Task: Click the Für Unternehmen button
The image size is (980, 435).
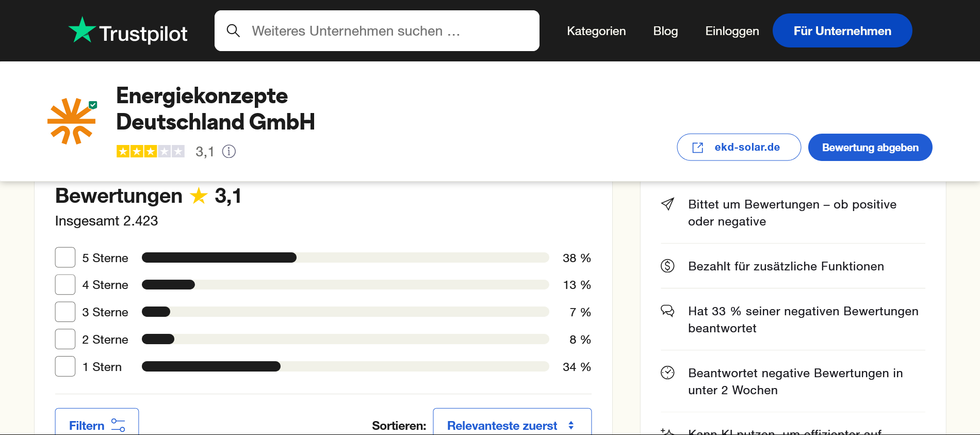Action: point(842,31)
